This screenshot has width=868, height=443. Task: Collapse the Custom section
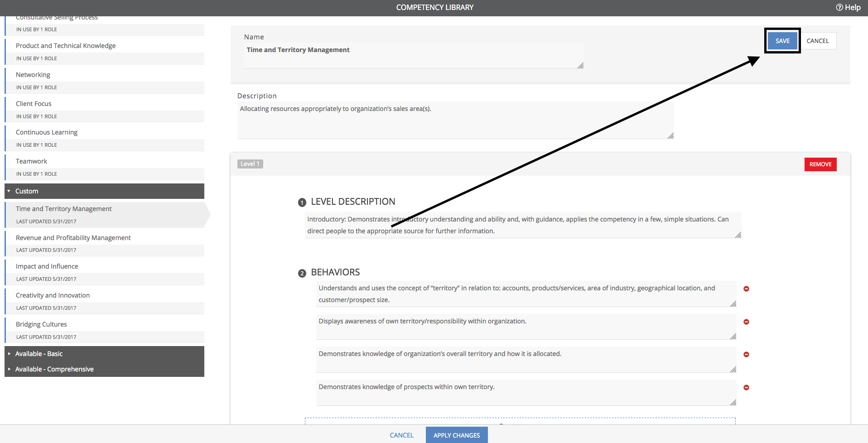[104, 191]
